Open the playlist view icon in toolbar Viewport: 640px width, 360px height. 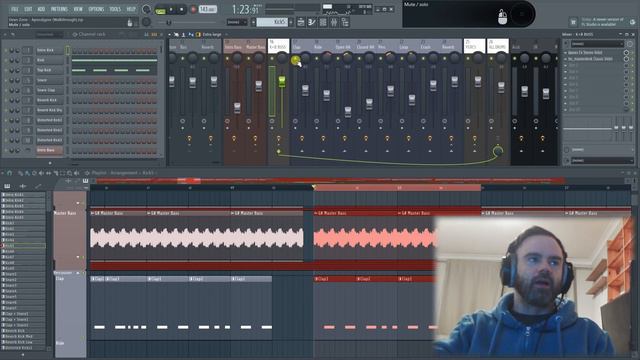pyautogui.click(x=301, y=22)
